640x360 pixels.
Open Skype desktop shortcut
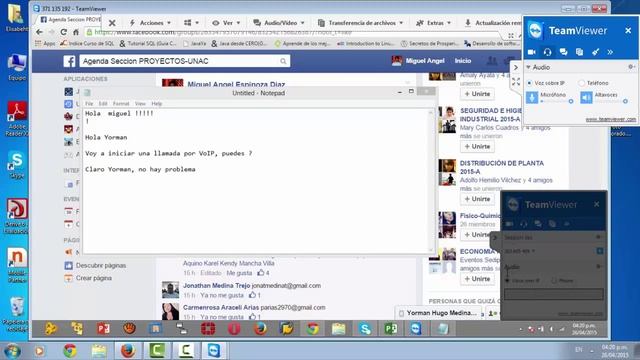point(17,164)
